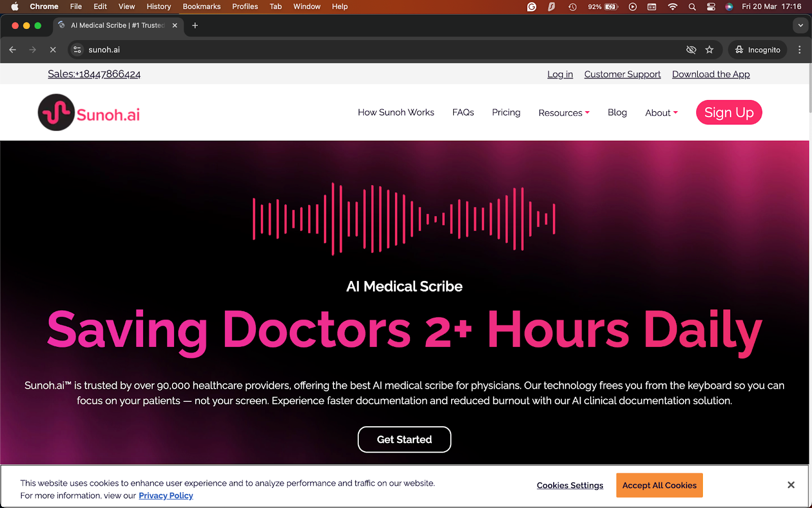Expand the About dropdown menu
The image size is (812, 508).
(x=661, y=113)
